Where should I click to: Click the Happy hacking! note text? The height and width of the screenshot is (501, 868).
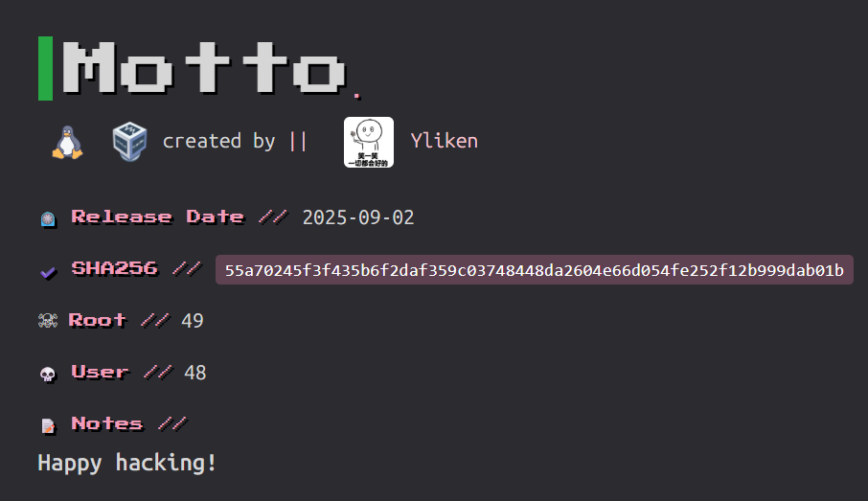pyautogui.click(x=127, y=463)
